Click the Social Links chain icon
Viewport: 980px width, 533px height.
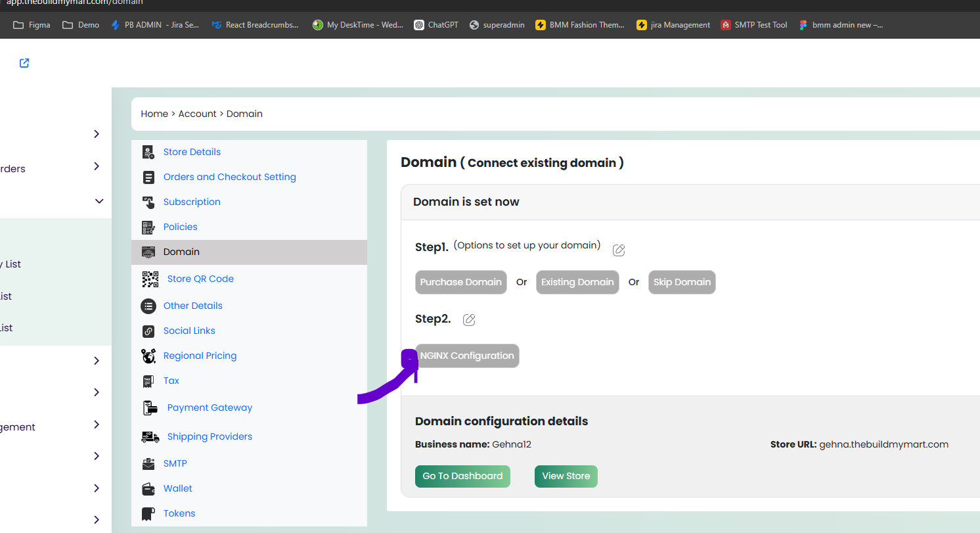(x=148, y=331)
